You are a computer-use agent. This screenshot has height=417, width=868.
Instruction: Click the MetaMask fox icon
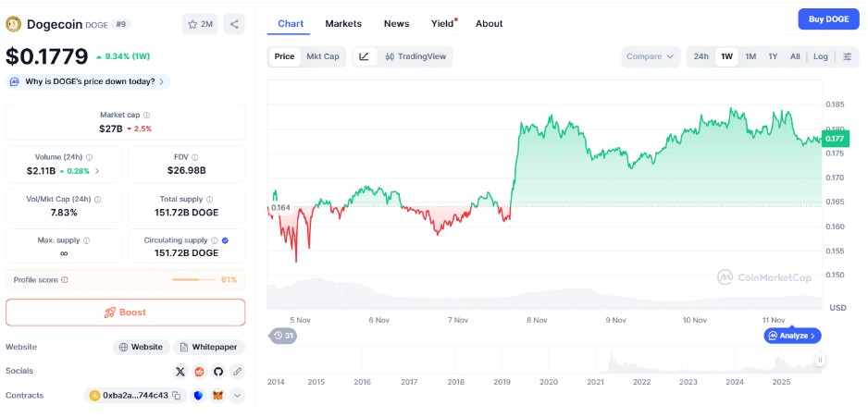click(x=217, y=396)
